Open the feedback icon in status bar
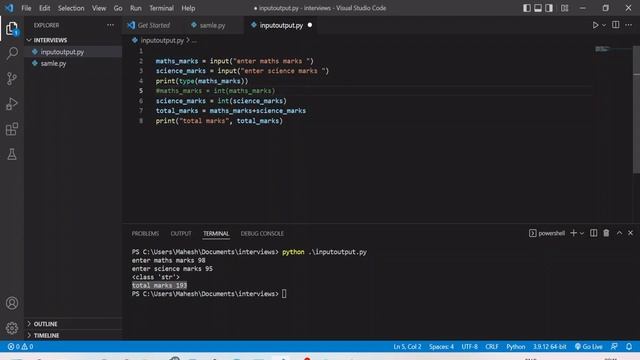640x360 pixels. pos(614,347)
